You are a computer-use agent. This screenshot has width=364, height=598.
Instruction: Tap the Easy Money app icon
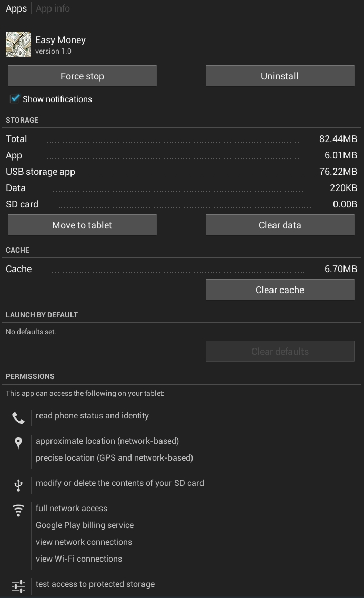click(x=18, y=44)
